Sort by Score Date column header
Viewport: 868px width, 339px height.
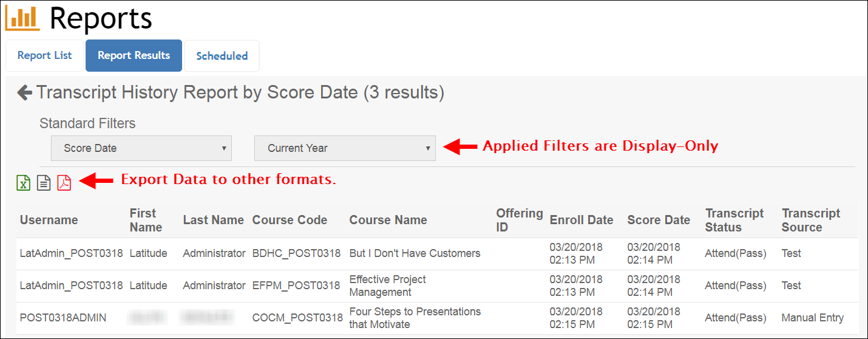tap(659, 220)
